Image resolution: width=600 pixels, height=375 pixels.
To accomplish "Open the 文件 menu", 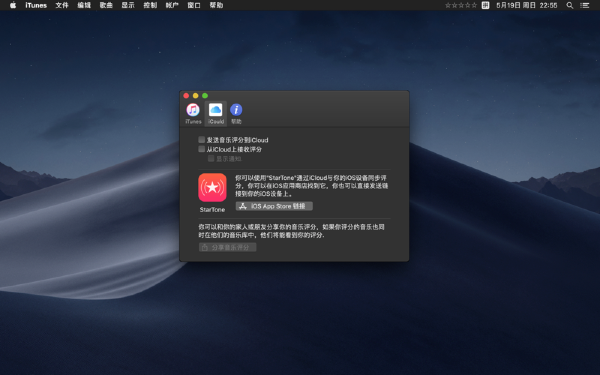I will pos(62,5).
